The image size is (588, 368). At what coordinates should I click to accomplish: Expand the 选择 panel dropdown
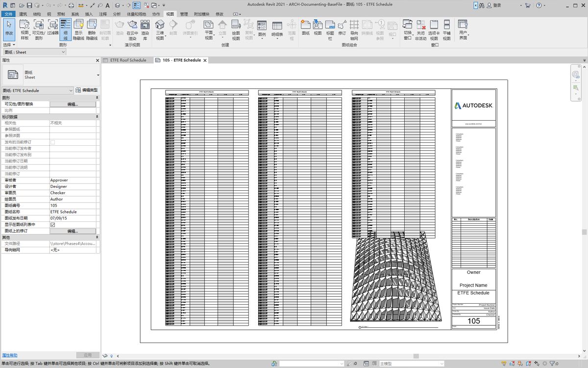tap(8, 45)
